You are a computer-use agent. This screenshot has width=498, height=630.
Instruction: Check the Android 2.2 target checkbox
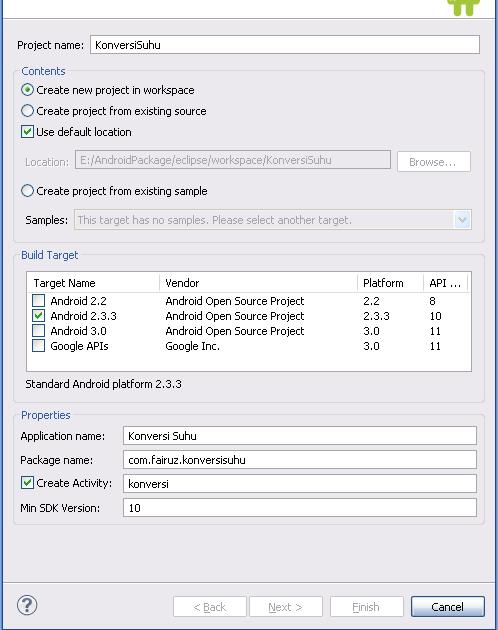[x=39, y=301]
